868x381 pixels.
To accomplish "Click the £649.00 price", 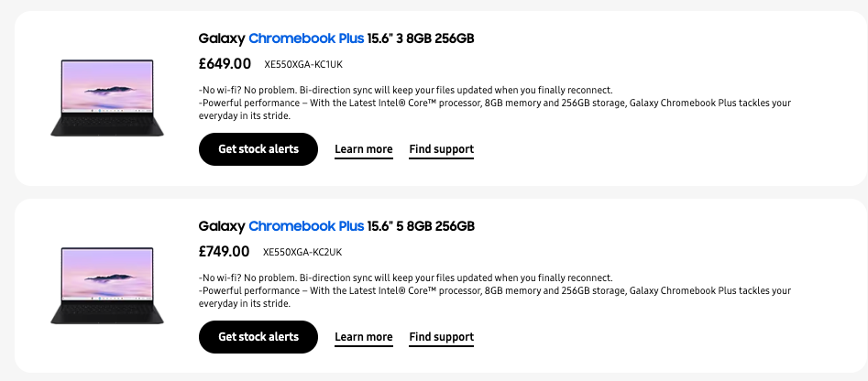I will tap(225, 64).
